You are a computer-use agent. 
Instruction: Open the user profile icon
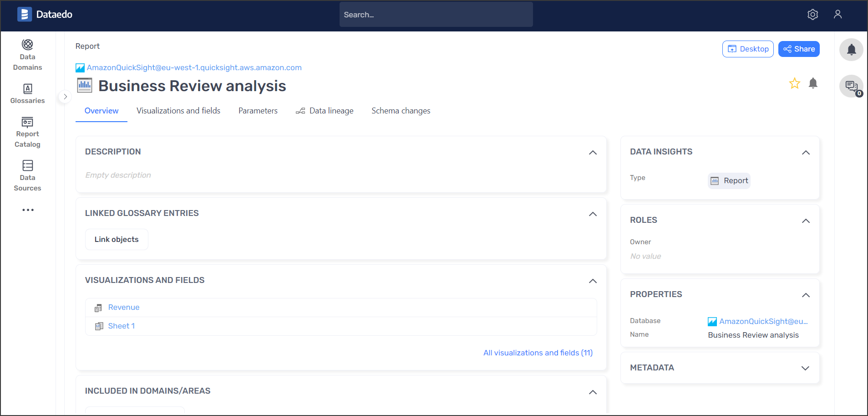coord(838,15)
